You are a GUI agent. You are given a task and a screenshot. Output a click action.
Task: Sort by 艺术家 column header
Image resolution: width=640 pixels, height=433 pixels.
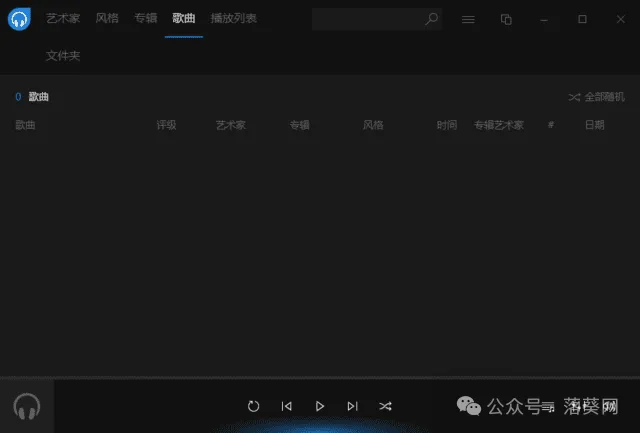(231, 125)
